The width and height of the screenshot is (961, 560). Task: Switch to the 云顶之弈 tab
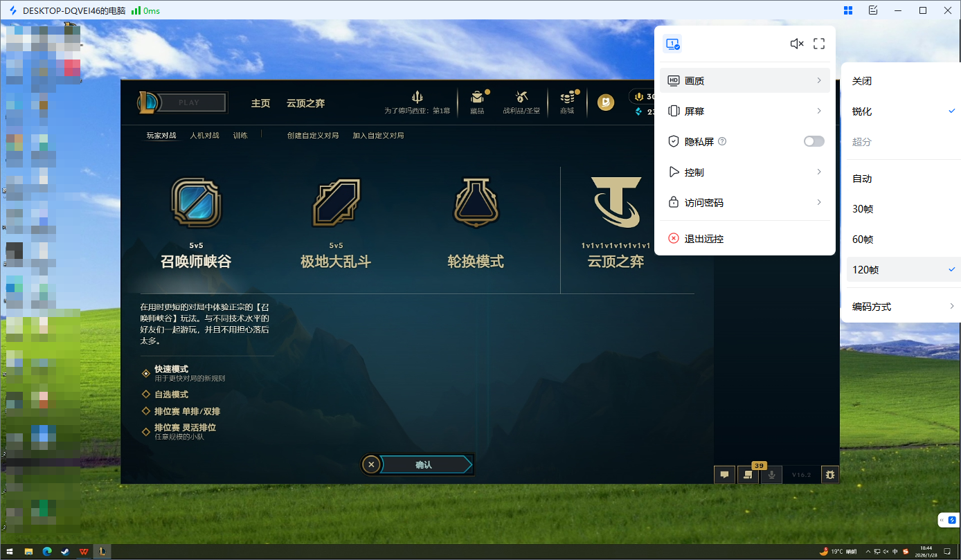coord(305,102)
